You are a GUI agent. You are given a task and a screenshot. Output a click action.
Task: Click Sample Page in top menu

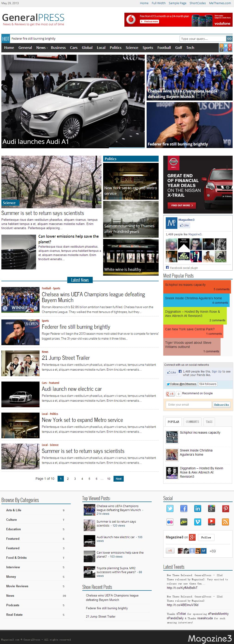[x=177, y=3]
